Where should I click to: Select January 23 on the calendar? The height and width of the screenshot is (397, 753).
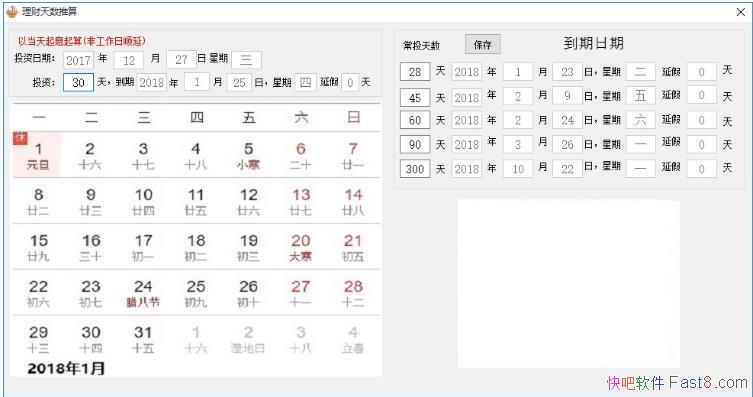(x=90, y=293)
